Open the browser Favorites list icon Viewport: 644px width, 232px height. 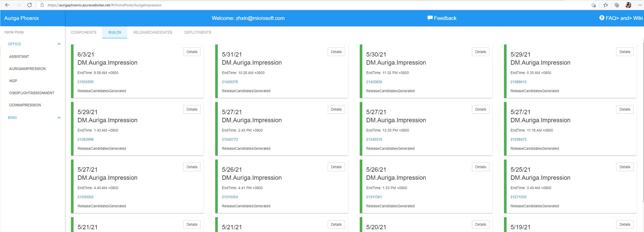(x=606, y=5)
